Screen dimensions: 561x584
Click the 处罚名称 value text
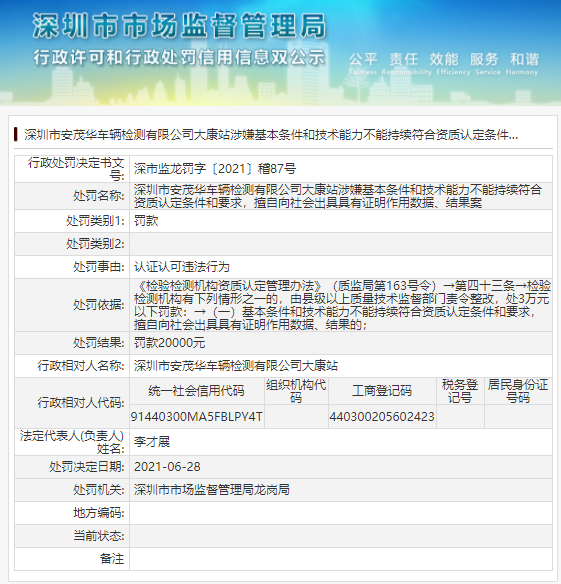(337, 196)
